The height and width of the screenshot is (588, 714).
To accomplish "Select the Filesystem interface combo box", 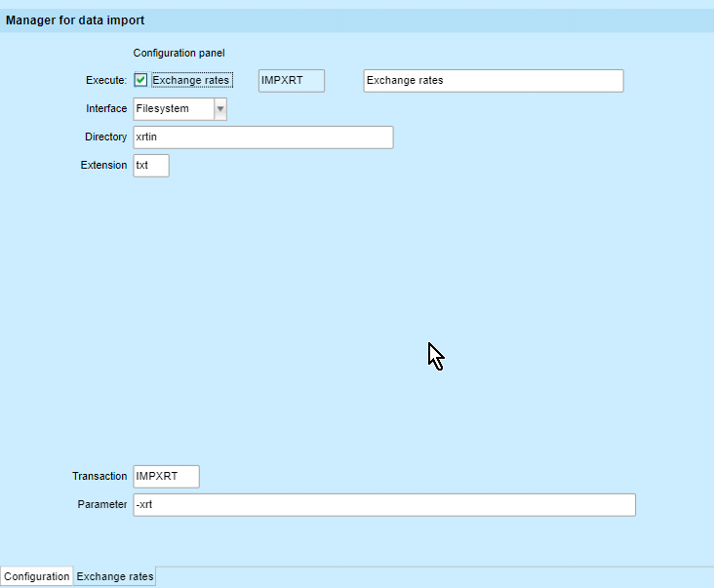I will 179,109.
